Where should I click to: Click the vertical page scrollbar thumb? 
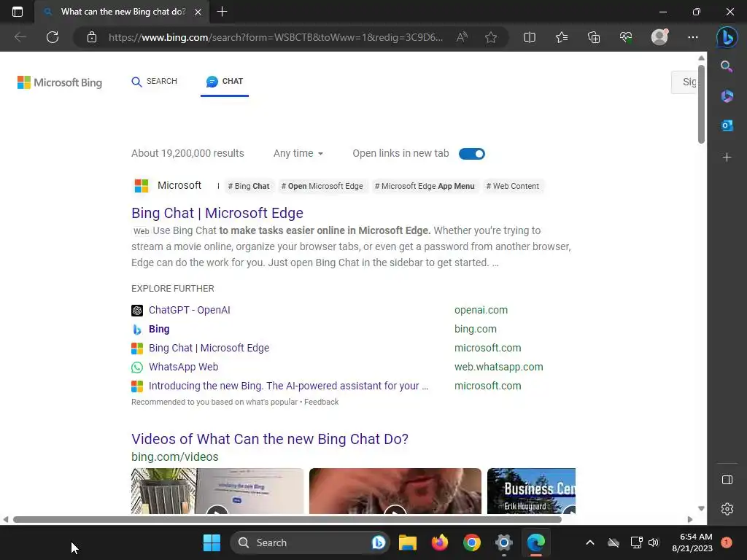point(701,104)
